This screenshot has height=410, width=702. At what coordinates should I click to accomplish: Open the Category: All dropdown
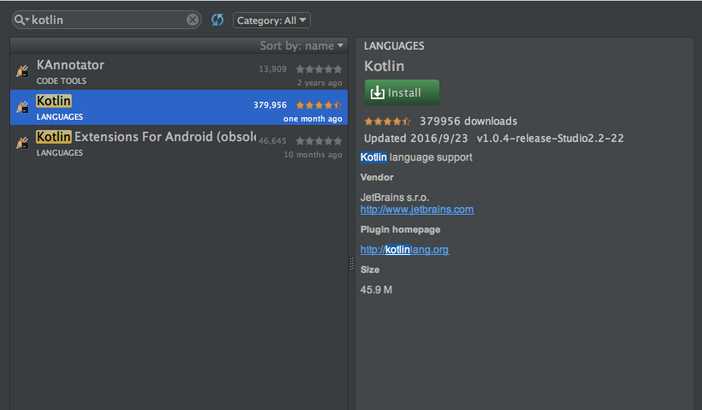[271, 21]
